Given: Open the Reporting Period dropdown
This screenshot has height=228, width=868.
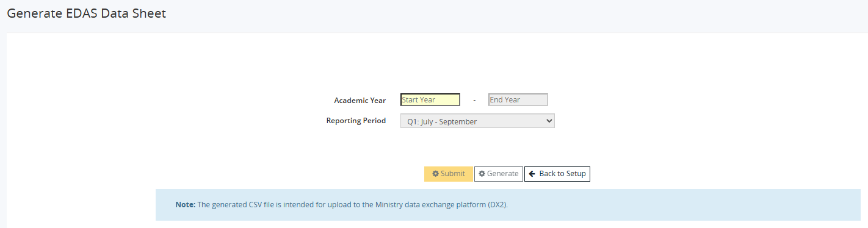Looking at the screenshot, I should [477, 121].
